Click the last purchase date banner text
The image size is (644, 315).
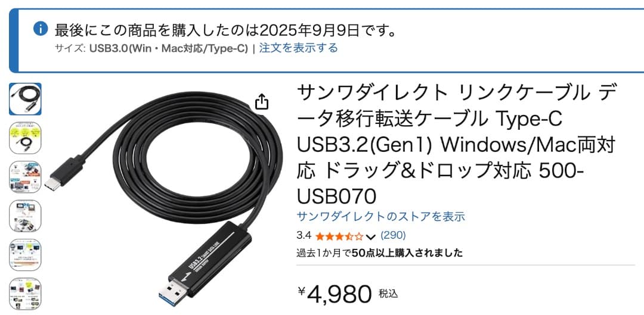point(227,30)
